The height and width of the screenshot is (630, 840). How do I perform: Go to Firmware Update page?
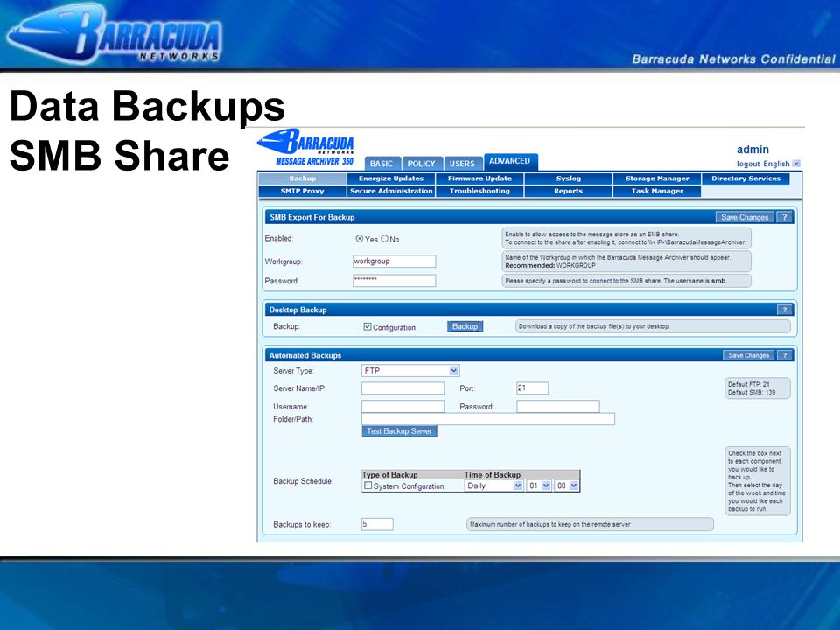pos(480,178)
